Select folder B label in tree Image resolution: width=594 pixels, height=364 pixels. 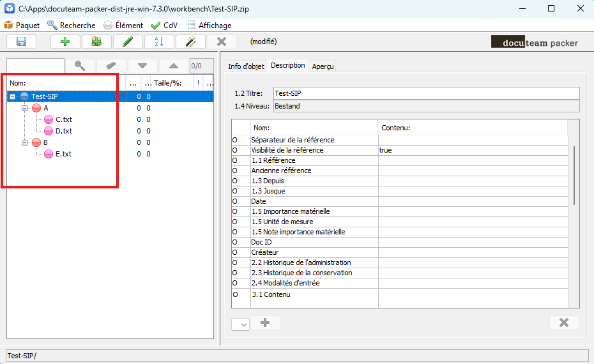click(45, 143)
